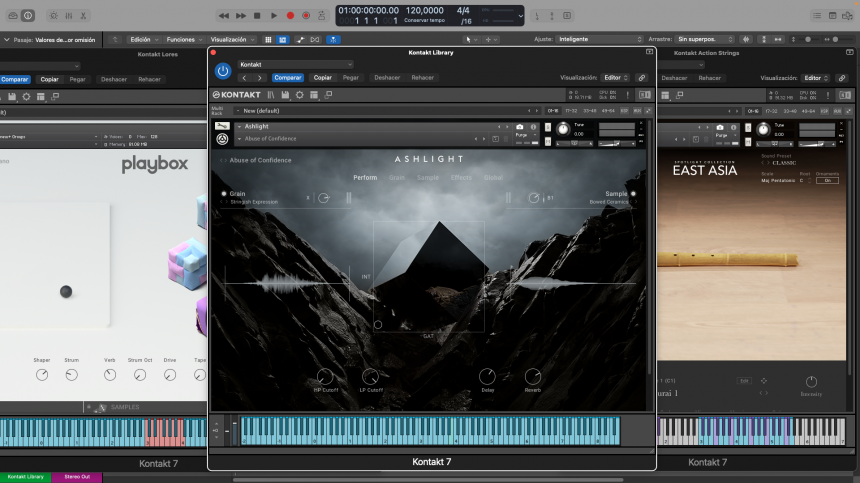Click Logic transport Record button
Image resolution: width=860 pixels, height=483 pixels.
coord(290,16)
